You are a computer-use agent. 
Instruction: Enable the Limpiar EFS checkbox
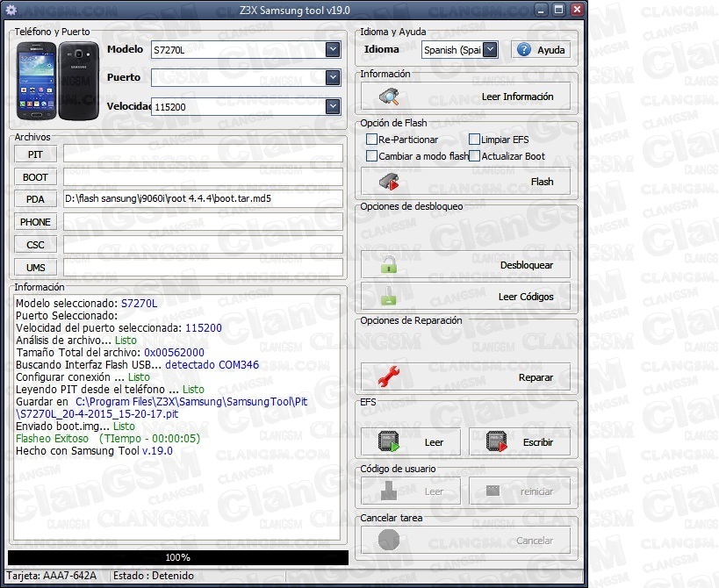tap(475, 140)
